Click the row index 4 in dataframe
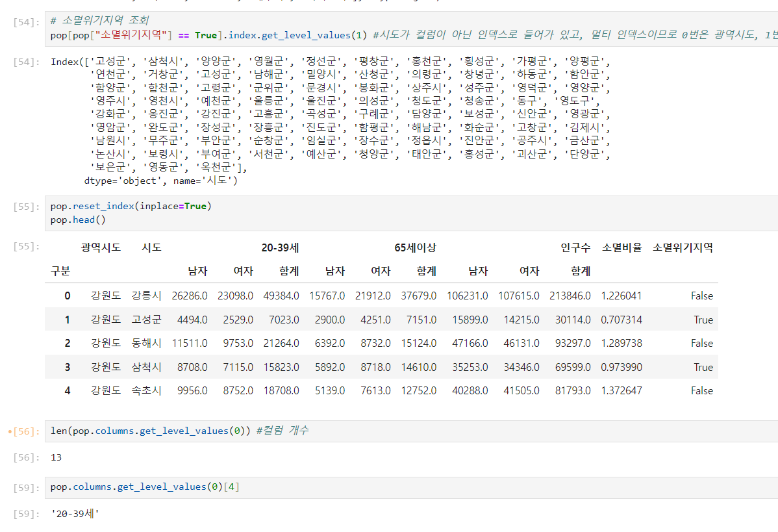Screen dimensions: 778x532 click(68, 390)
